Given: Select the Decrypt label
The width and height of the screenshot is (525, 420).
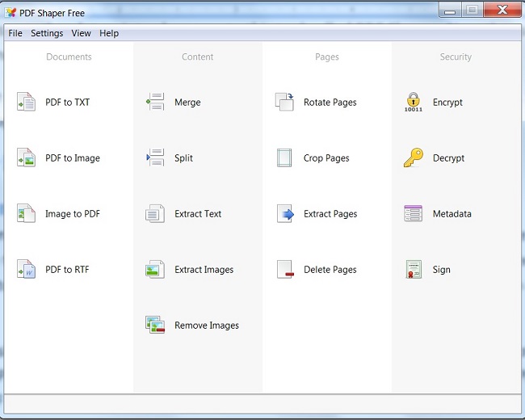Looking at the screenshot, I should pyautogui.click(x=448, y=158).
